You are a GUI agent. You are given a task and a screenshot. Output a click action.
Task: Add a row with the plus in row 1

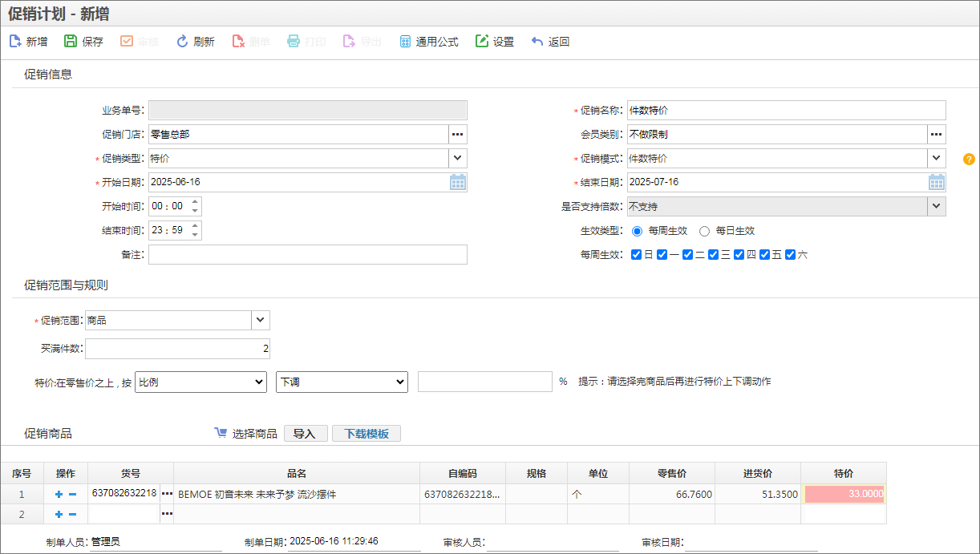(59, 494)
